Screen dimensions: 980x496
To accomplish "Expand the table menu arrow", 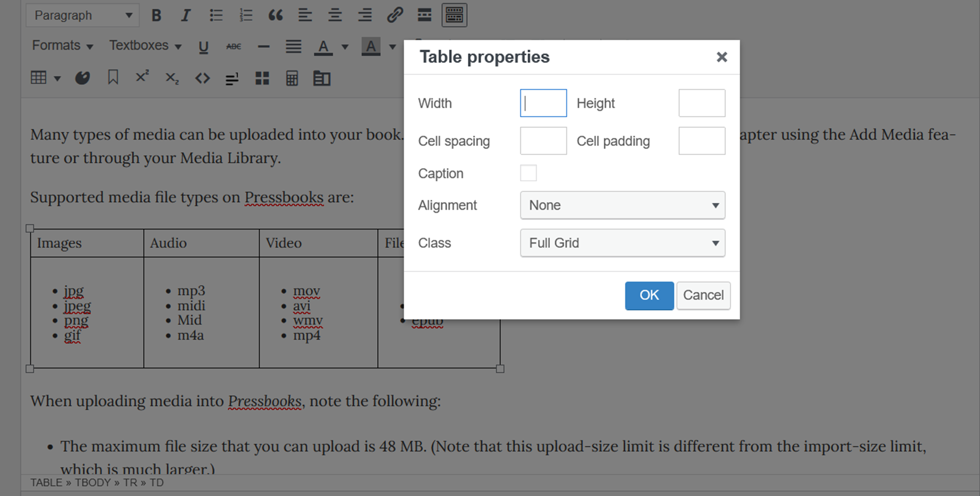I will point(57,78).
